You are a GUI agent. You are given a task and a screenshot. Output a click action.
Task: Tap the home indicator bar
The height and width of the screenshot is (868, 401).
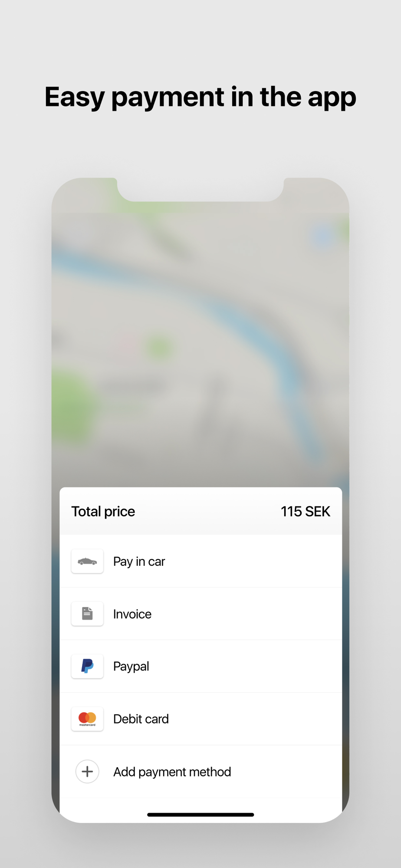click(200, 815)
